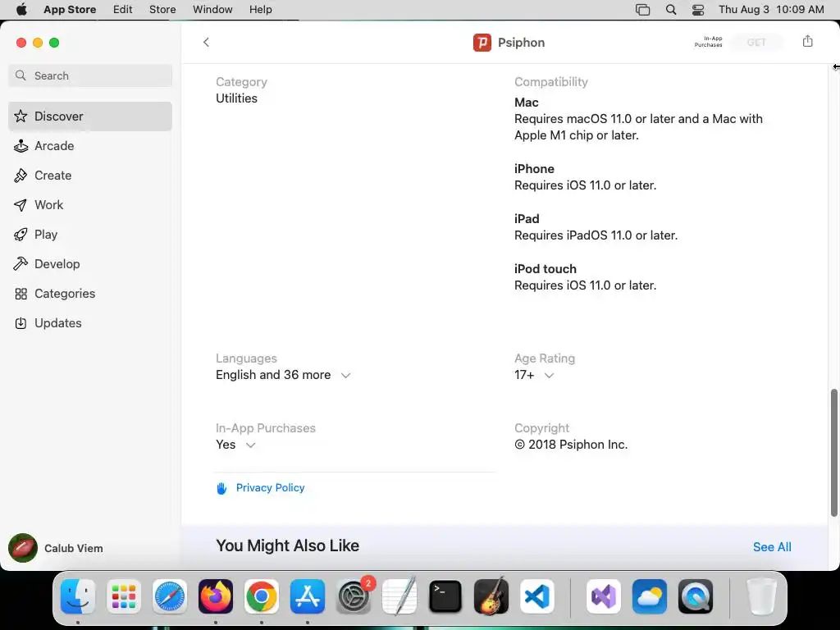Open Control Center in menu bar
This screenshot has height=630, width=840.
click(x=698, y=10)
